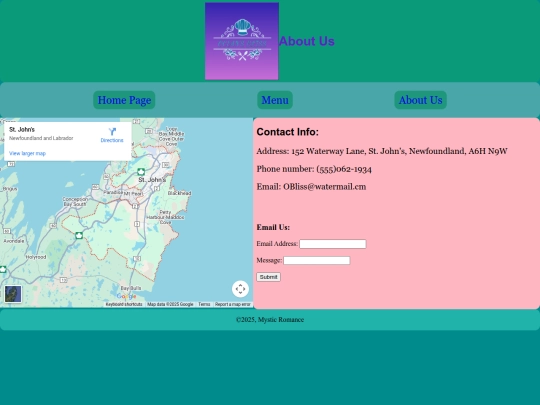
Task: Go to the Home Page nav link
Action: tap(124, 100)
